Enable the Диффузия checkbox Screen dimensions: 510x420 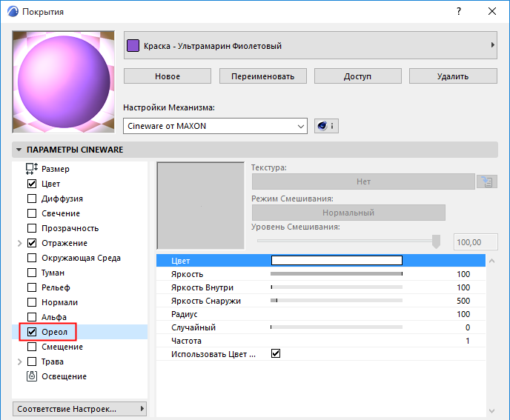32,199
